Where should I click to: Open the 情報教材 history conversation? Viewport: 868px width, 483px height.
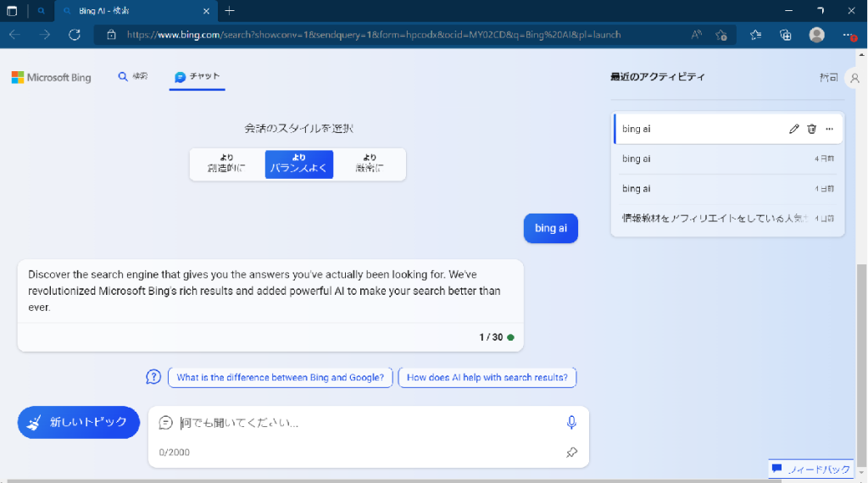728,219
